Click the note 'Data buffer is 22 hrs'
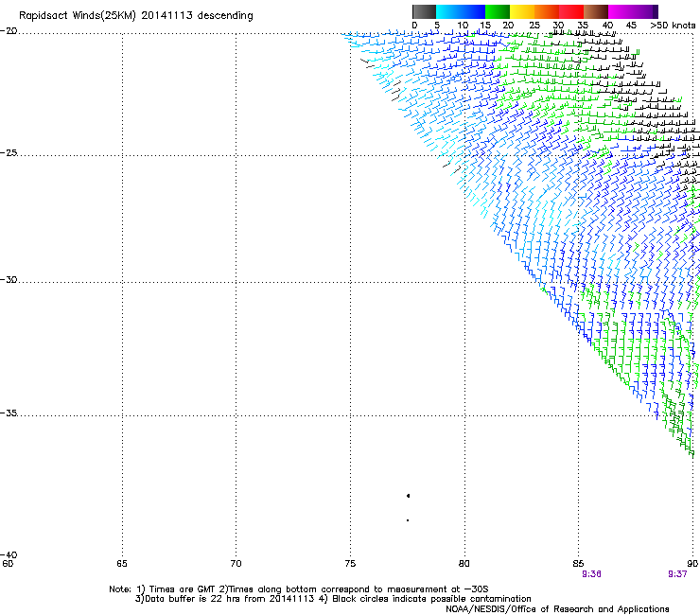The width and height of the screenshot is (700, 615). click(193, 599)
